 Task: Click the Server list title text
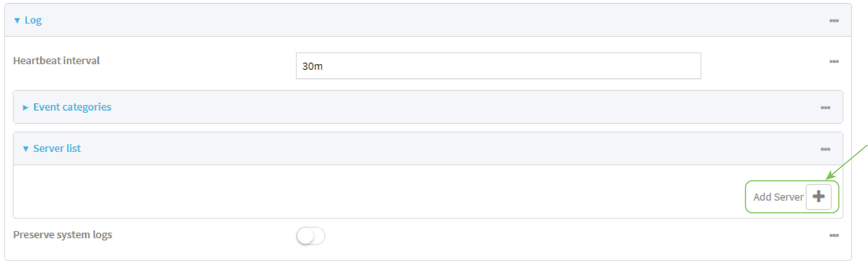click(x=57, y=148)
